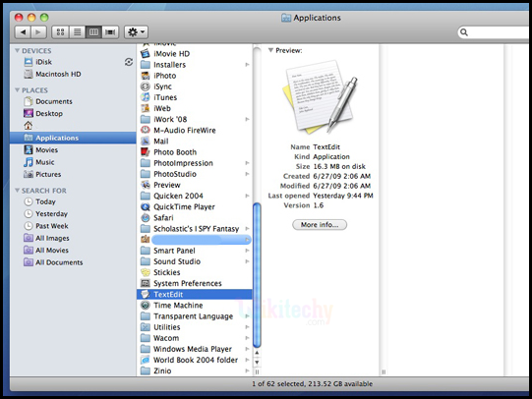
Task: Switch to column view
Action: [x=93, y=32]
